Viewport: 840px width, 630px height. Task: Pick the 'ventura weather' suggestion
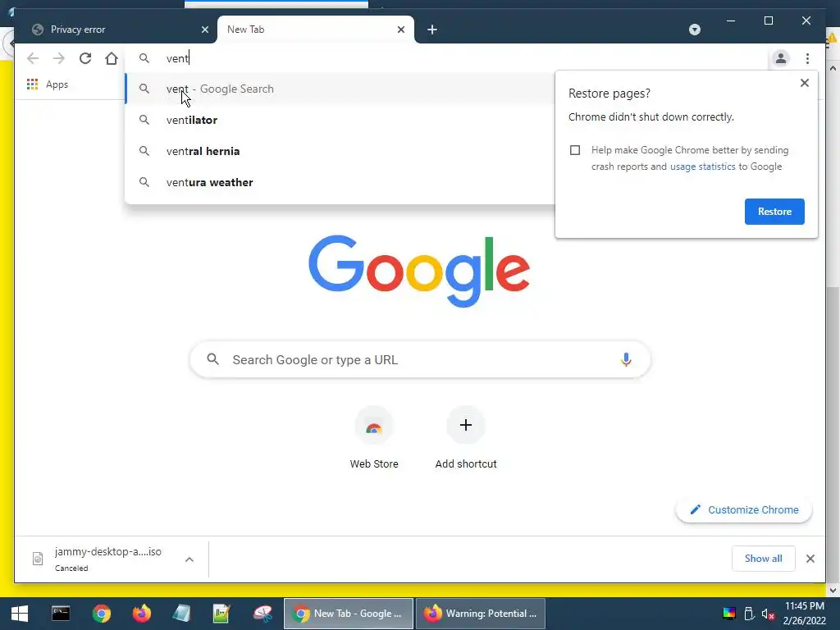click(x=340, y=182)
